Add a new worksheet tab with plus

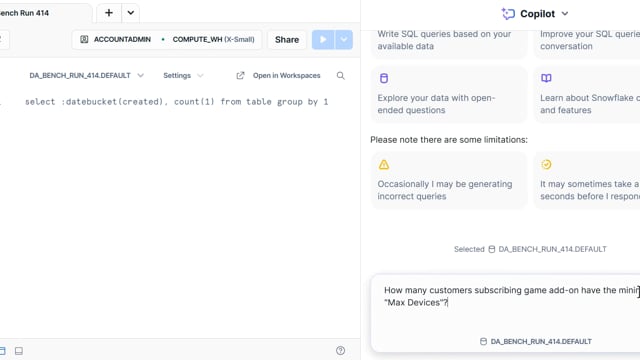109,13
